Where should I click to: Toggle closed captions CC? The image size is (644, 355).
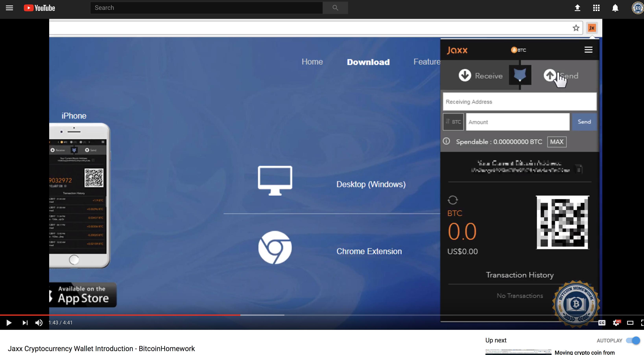602,323
